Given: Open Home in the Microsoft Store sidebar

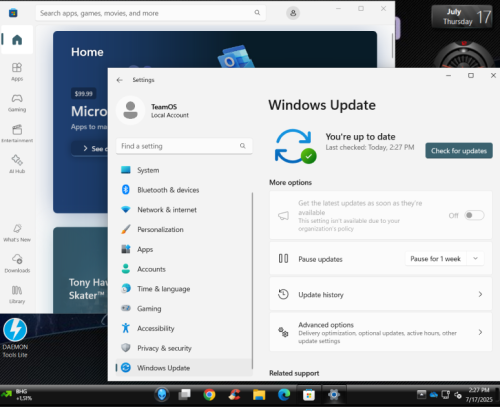Looking at the screenshot, I should click(x=17, y=40).
